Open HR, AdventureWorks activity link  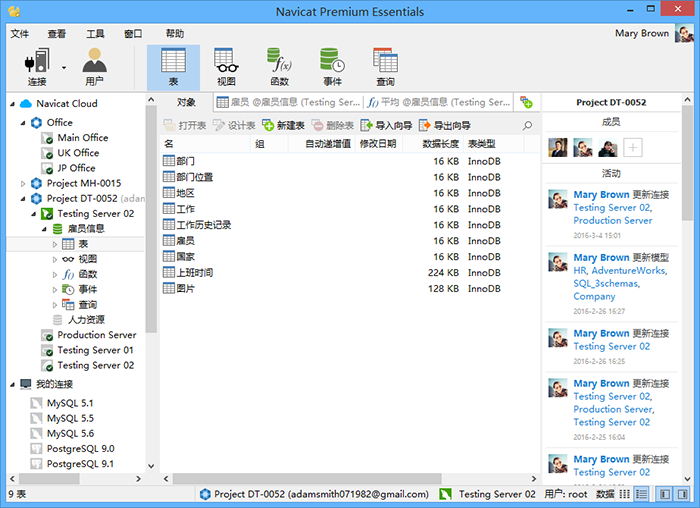click(621, 283)
